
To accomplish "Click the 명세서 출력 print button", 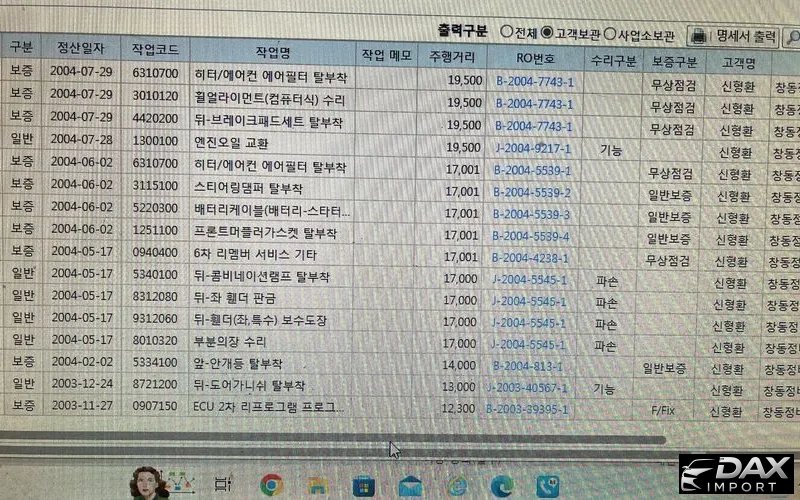I will tap(735, 36).
